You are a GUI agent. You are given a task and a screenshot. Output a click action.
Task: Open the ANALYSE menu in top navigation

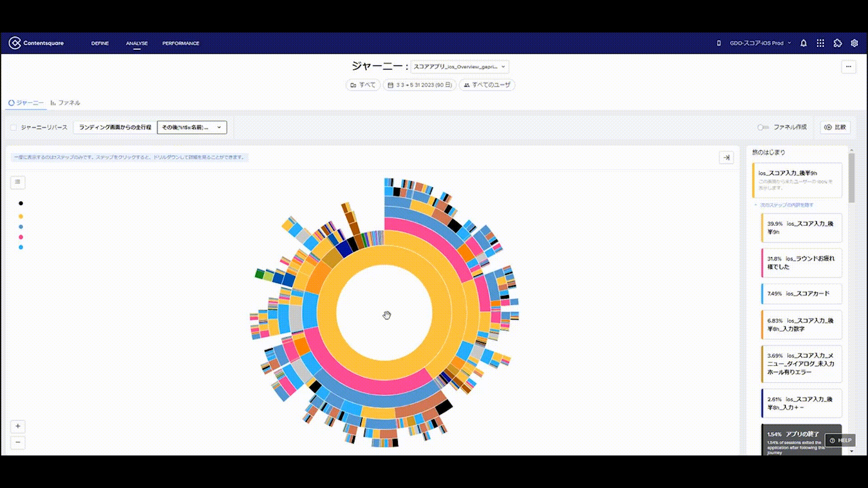137,43
